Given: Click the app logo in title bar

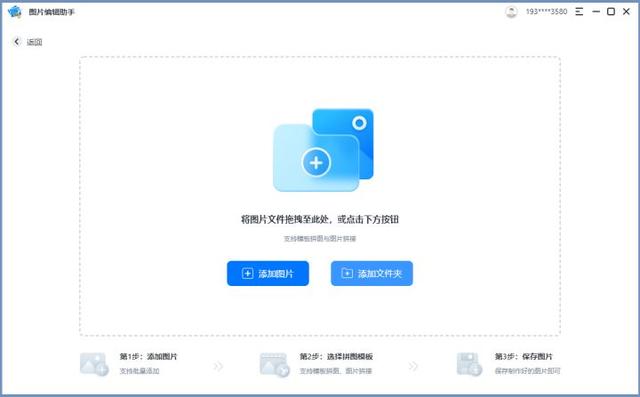Looking at the screenshot, I should click(x=15, y=12).
